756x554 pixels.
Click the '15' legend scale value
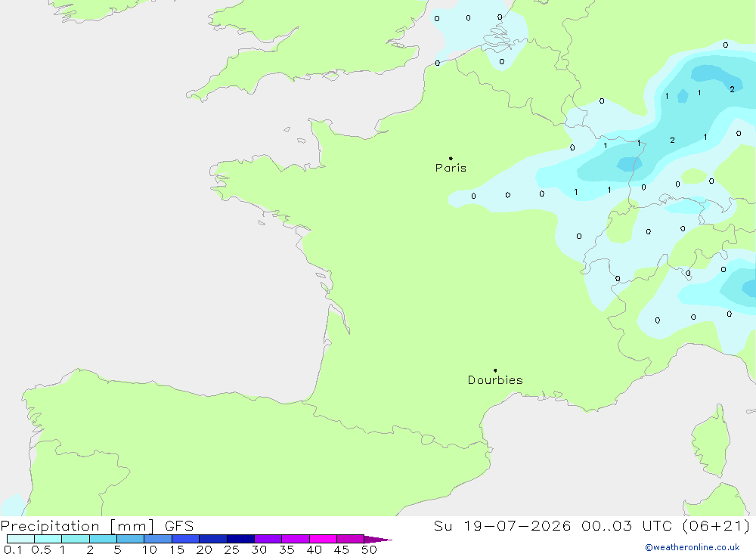point(177,549)
